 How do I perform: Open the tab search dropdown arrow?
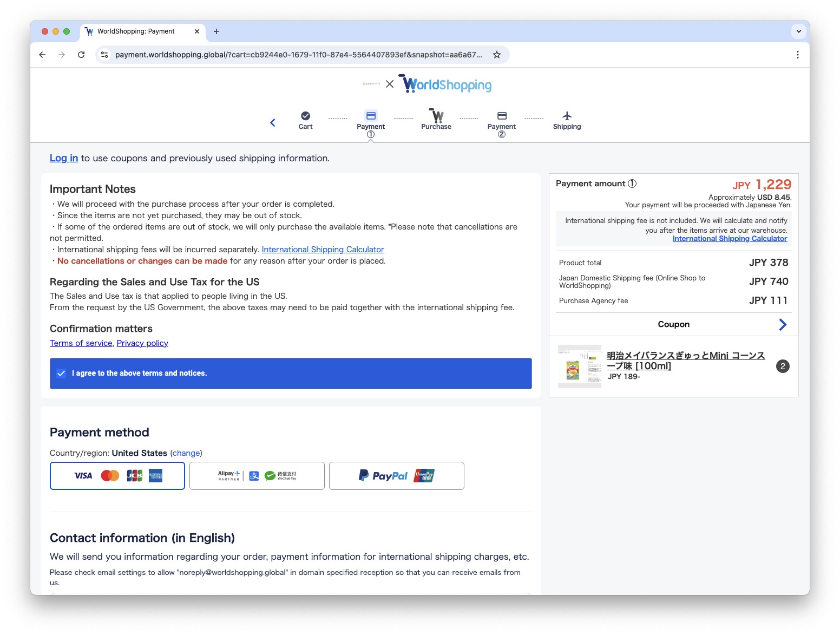pos(798,31)
